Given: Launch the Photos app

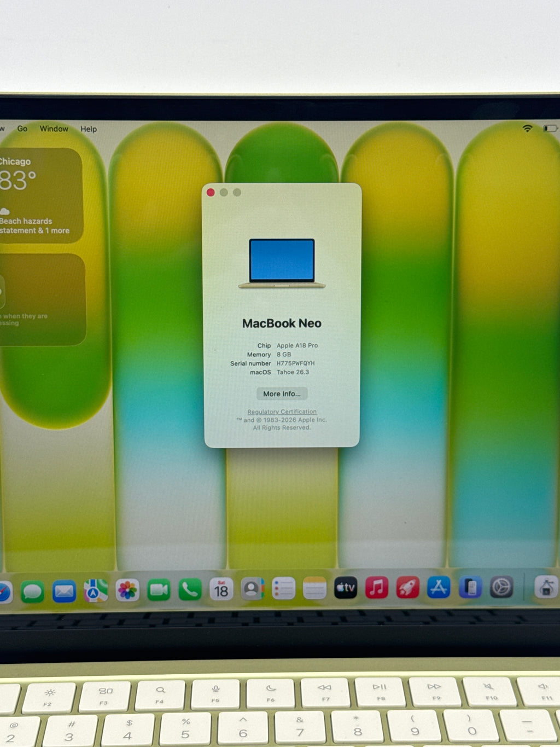Looking at the screenshot, I should pyautogui.click(x=127, y=590).
